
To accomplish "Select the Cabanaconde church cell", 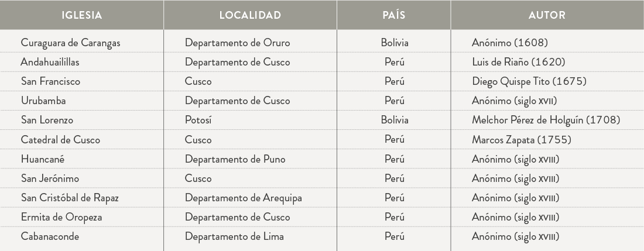I will pos(50,236).
